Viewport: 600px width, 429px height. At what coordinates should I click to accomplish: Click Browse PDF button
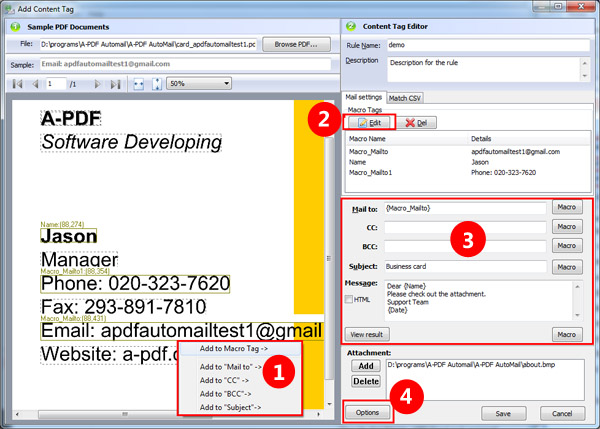[x=296, y=44]
